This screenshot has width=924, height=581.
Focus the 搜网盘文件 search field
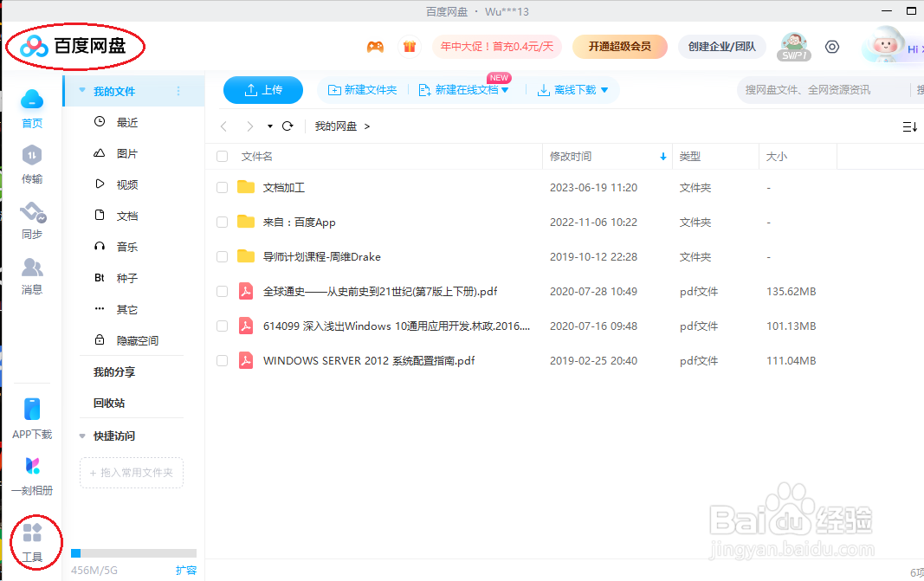click(822, 89)
